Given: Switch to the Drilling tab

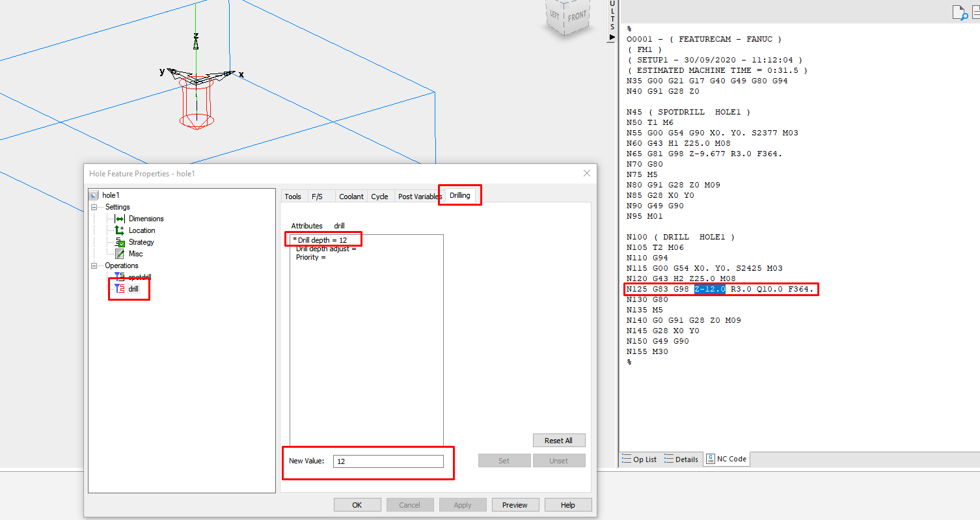Looking at the screenshot, I should coord(459,195).
